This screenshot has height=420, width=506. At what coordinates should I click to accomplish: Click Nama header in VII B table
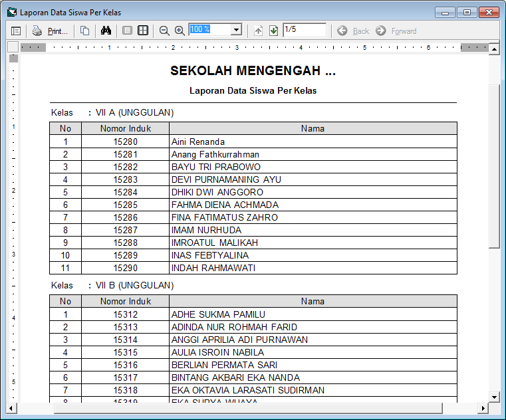pos(313,301)
